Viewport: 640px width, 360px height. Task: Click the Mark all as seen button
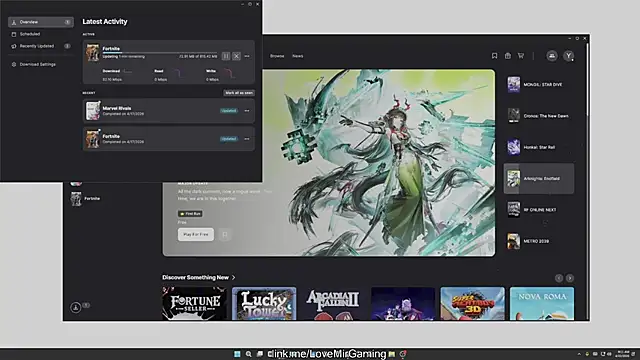pos(239,93)
